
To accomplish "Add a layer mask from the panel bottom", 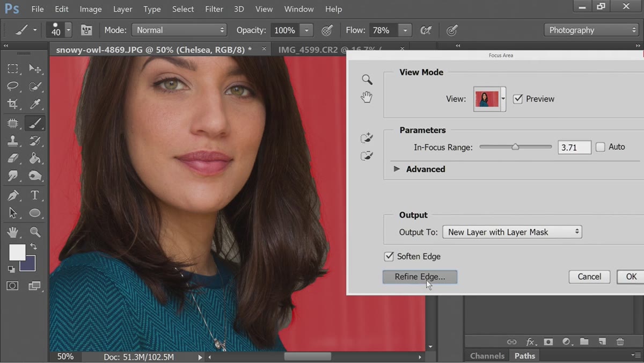I will point(548,342).
